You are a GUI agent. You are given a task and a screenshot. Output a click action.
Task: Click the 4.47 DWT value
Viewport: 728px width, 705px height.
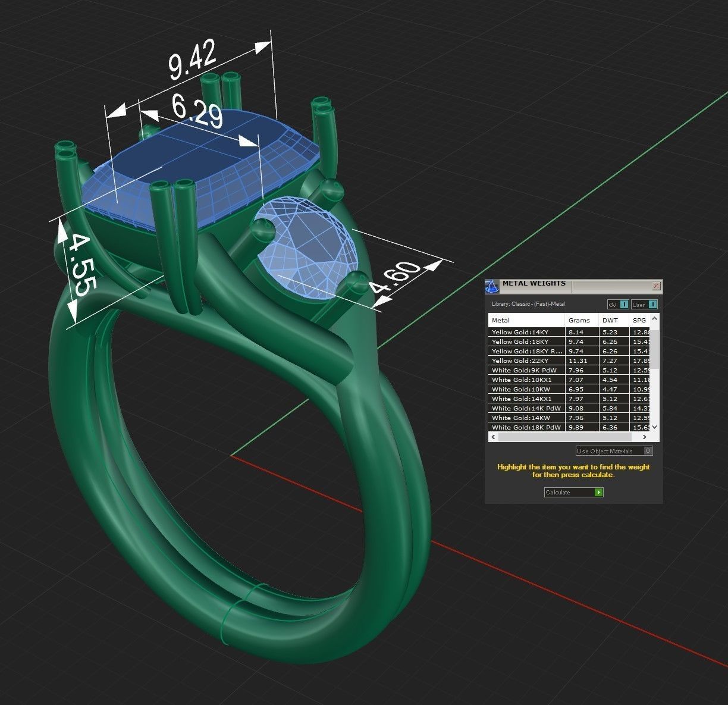pos(610,389)
